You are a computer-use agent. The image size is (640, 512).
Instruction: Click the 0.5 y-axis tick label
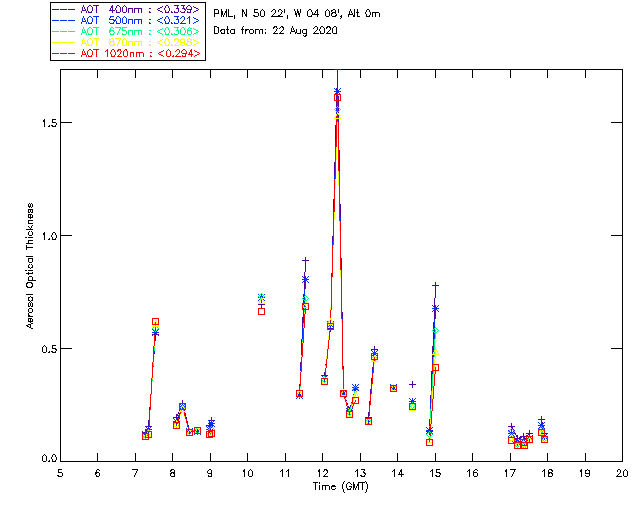click(49, 349)
